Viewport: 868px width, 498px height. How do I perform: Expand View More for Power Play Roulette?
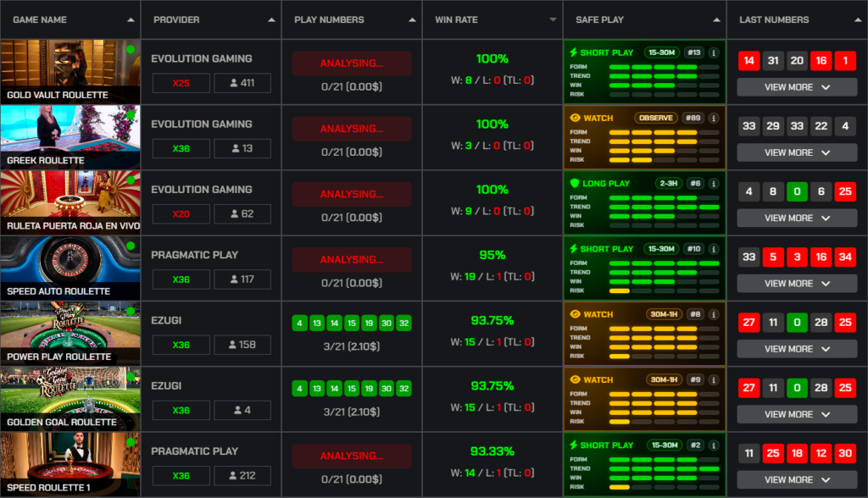pyautogui.click(x=797, y=349)
